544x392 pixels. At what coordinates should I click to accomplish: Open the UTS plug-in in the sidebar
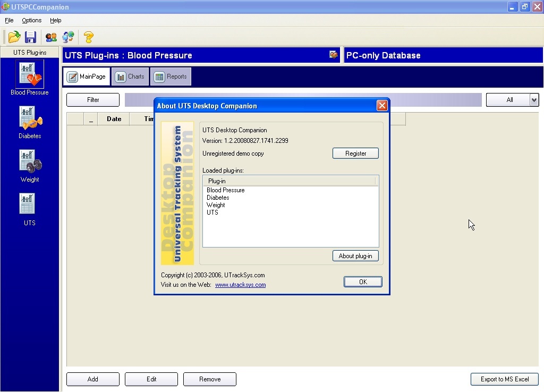(x=29, y=207)
